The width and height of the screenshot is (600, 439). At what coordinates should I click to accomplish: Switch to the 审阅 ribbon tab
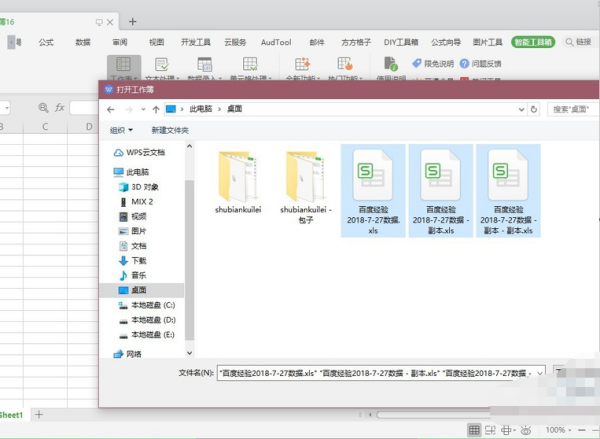pyautogui.click(x=120, y=42)
